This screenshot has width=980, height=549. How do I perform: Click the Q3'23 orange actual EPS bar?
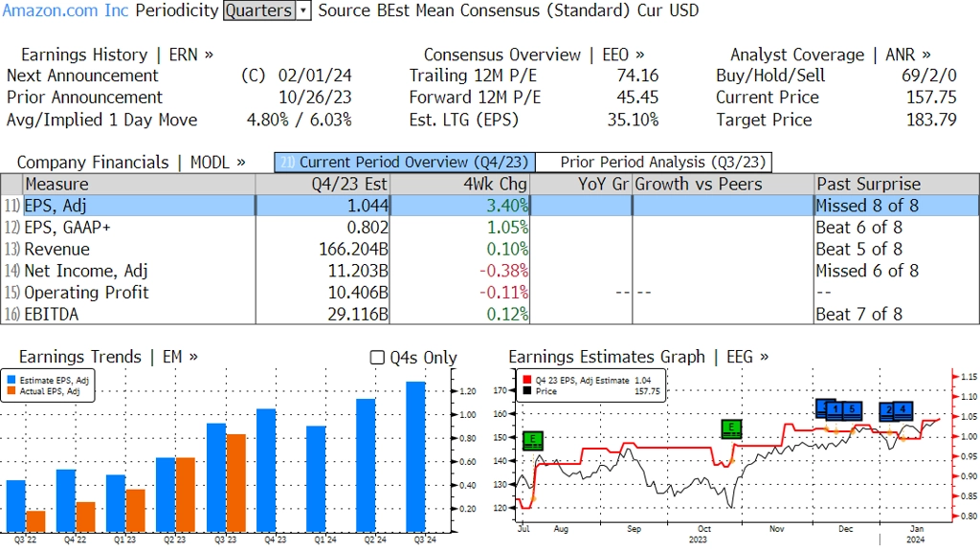pos(235,483)
